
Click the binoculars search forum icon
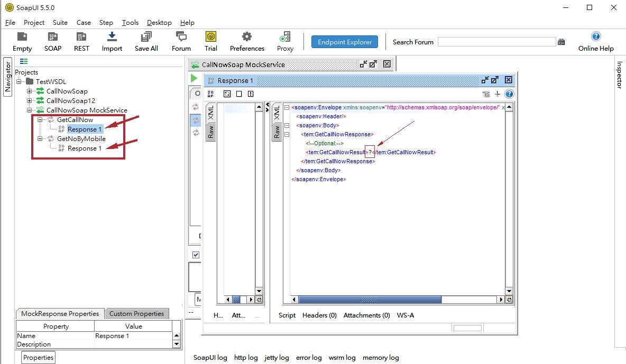pos(561,42)
